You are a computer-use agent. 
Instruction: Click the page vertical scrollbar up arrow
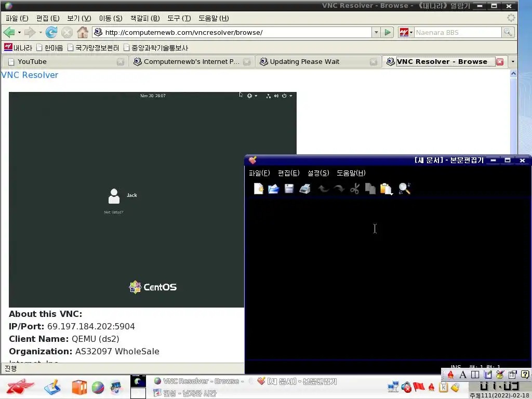click(x=513, y=73)
